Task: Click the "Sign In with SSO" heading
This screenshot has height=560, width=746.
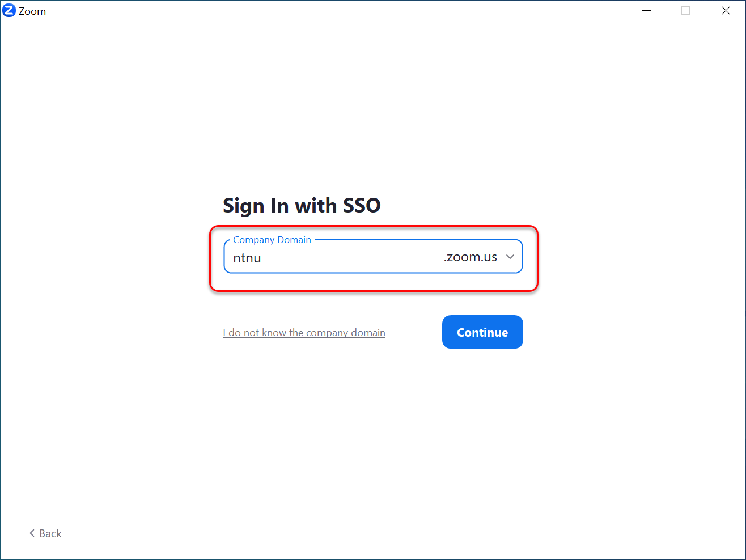Action: click(302, 205)
